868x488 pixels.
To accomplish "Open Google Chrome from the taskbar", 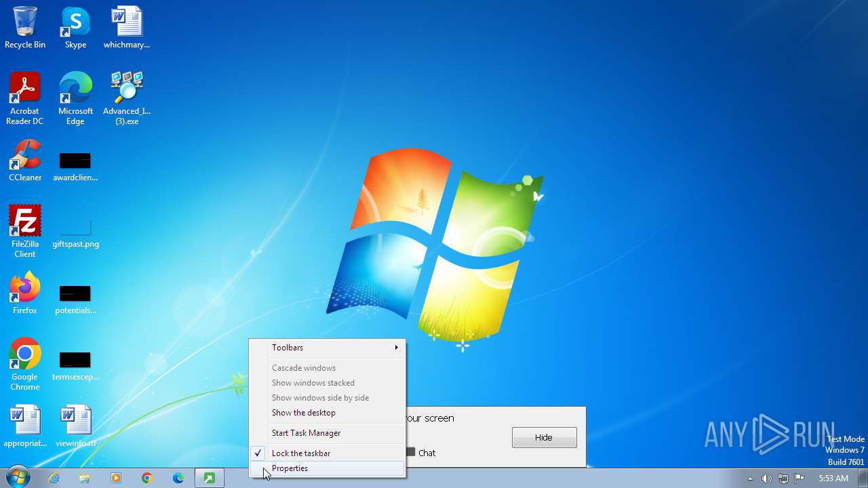I will coord(147,478).
